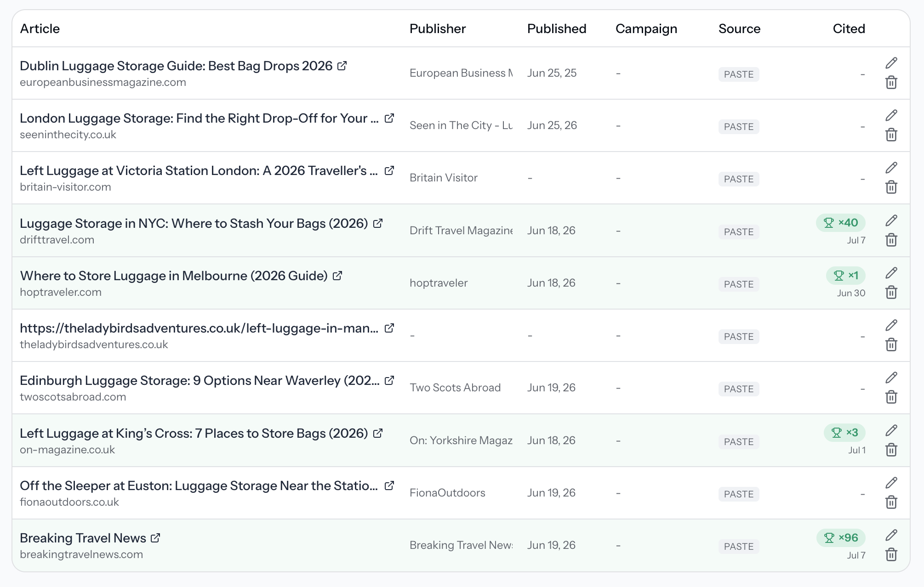Open Left Luggage at Victoria Station title
This screenshot has height=587, width=924.
pos(199,170)
